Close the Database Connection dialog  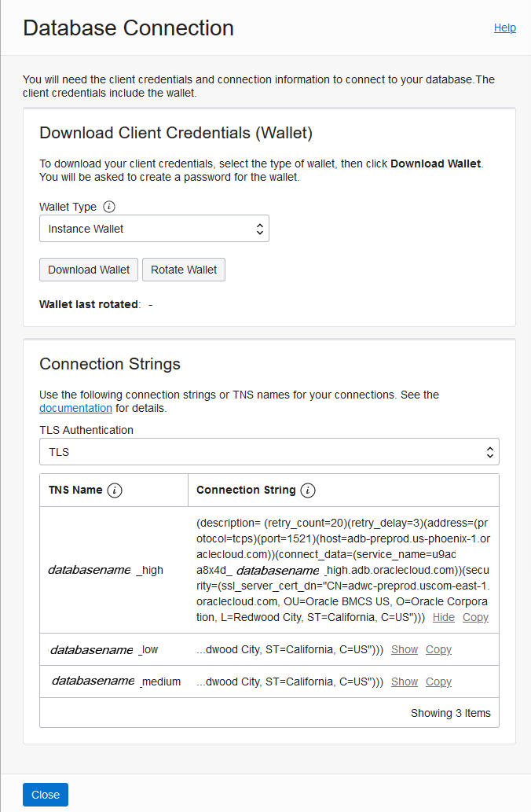click(46, 795)
